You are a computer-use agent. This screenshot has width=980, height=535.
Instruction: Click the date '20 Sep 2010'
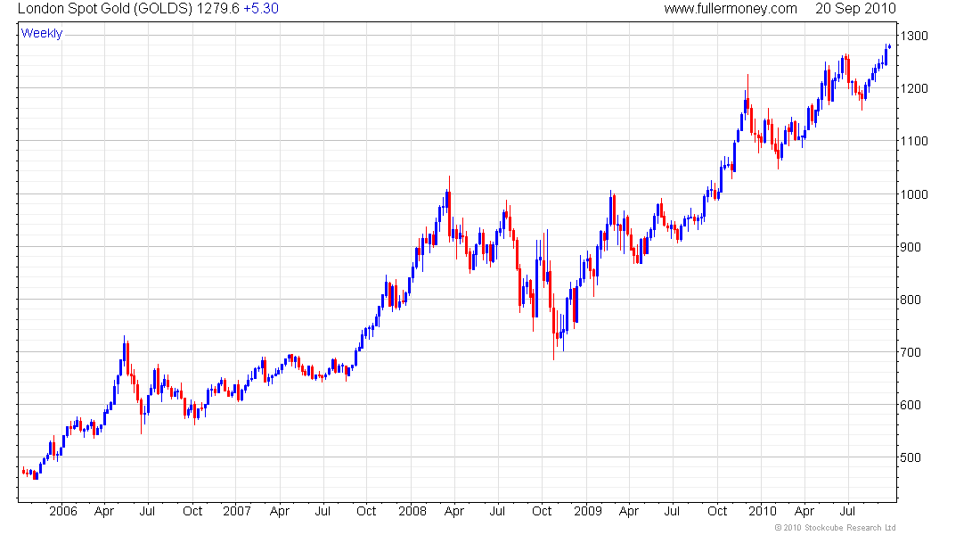coord(855,9)
